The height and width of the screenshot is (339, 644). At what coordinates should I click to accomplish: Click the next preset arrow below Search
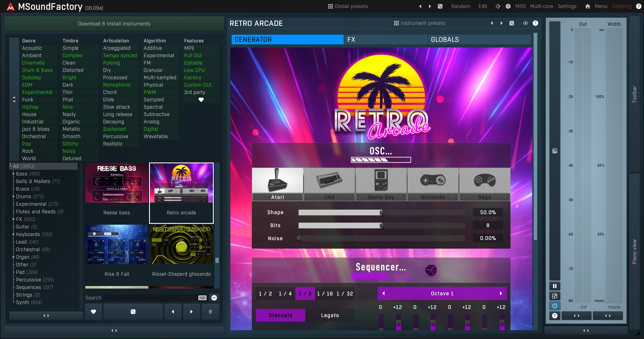point(191,311)
